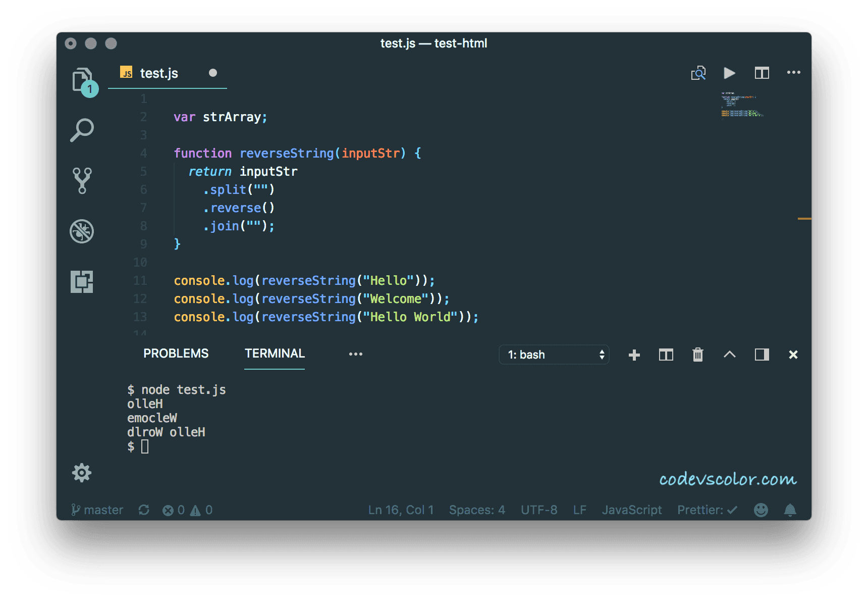Open the Extensions icon in the sidebar
This screenshot has height=601, width=868.
tap(82, 282)
